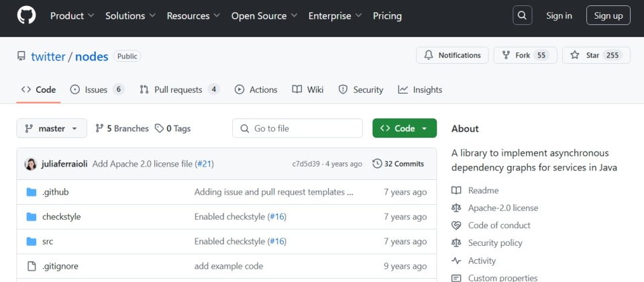The width and height of the screenshot is (644, 282).
Task: Open the src folder
Action: tap(48, 241)
